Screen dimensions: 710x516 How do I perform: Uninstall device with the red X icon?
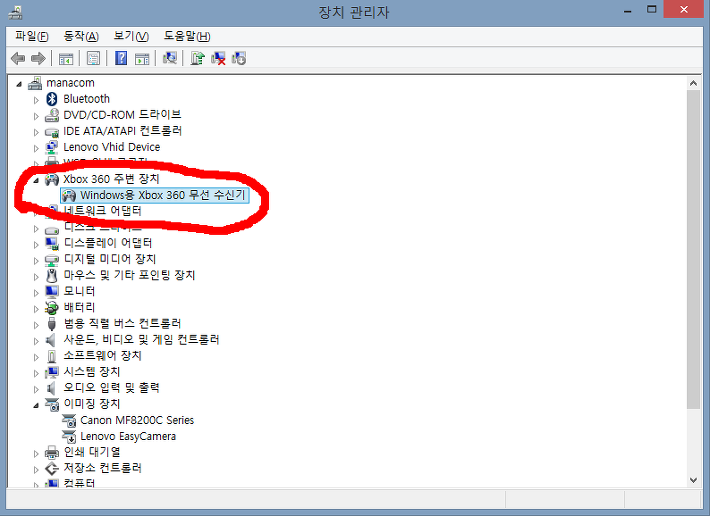coord(218,58)
